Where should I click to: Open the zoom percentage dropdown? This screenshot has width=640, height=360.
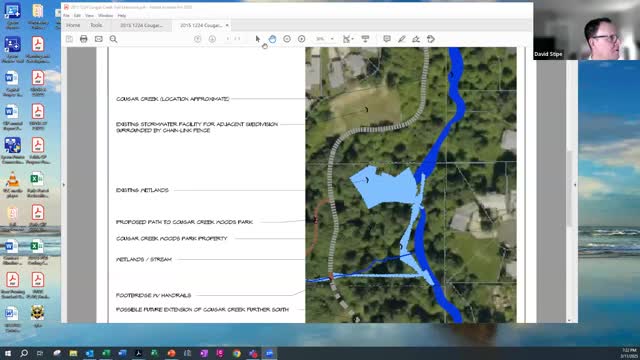tap(332, 39)
